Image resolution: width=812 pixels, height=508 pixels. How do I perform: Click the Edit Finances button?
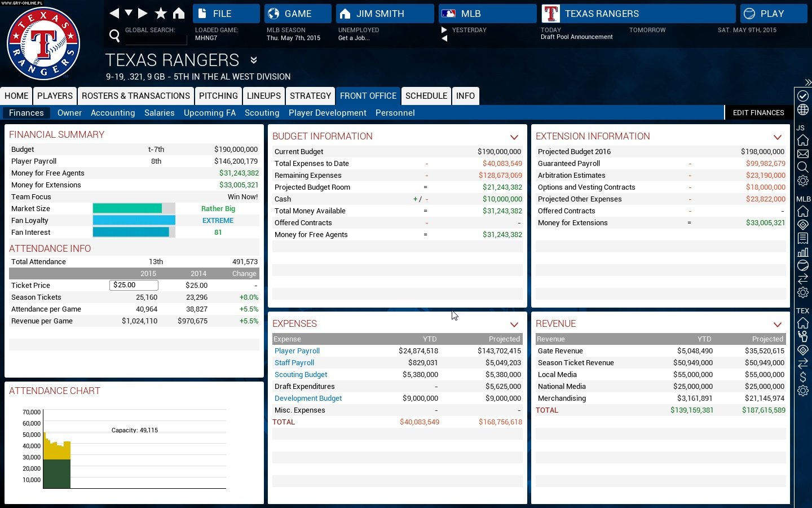[x=758, y=113]
